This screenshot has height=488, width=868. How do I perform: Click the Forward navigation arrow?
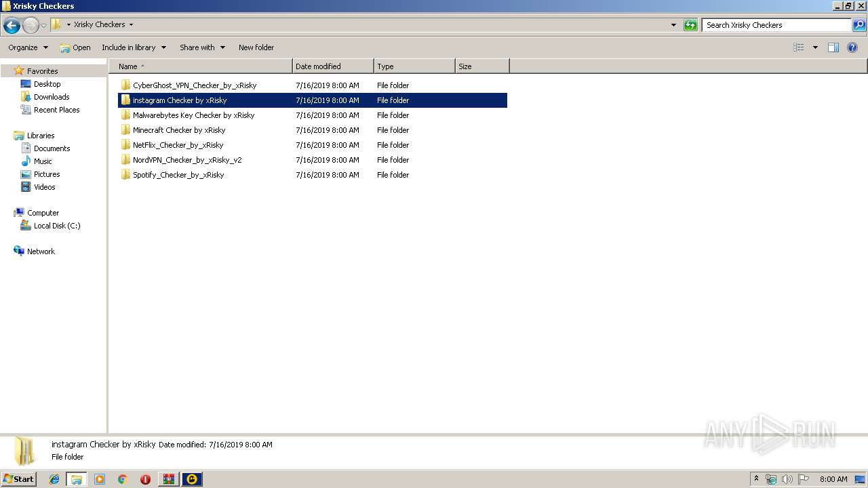pyautogui.click(x=31, y=26)
